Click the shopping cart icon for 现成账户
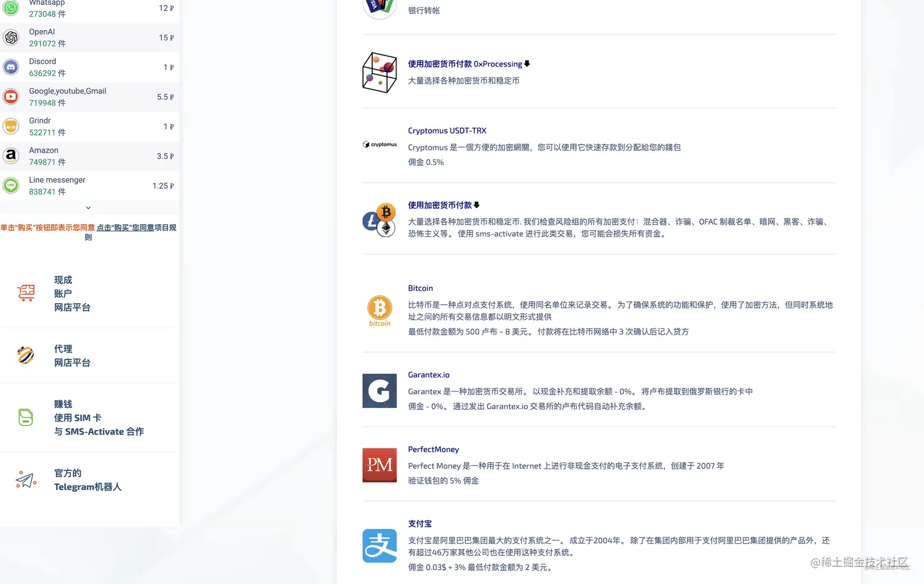The image size is (924, 584). tap(26, 293)
